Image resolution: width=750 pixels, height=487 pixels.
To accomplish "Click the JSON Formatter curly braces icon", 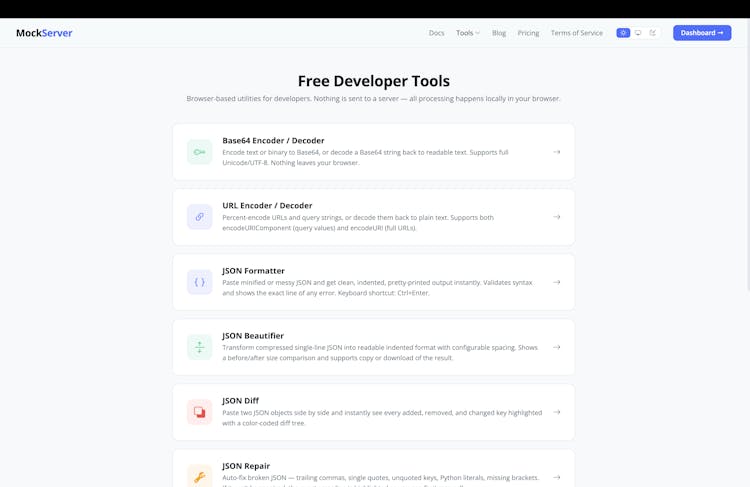I will click(x=199, y=282).
